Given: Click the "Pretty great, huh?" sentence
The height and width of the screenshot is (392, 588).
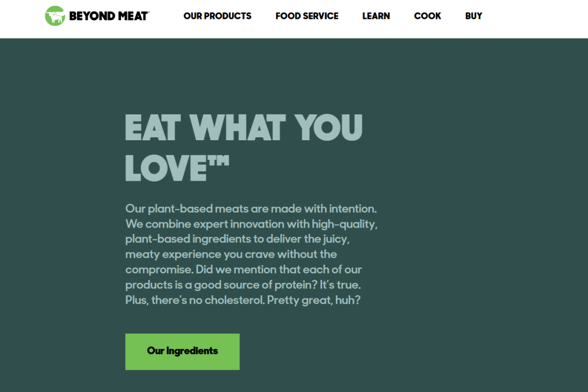Looking at the screenshot, I should [x=314, y=301].
